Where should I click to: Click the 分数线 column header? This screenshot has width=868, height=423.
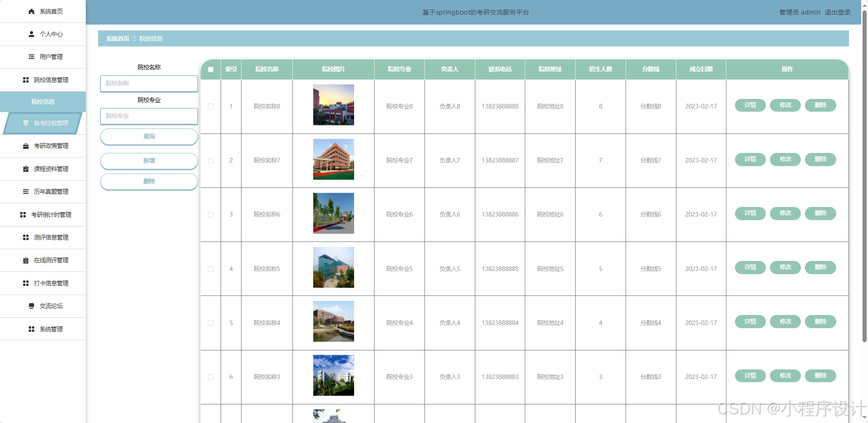[x=651, y=69]
